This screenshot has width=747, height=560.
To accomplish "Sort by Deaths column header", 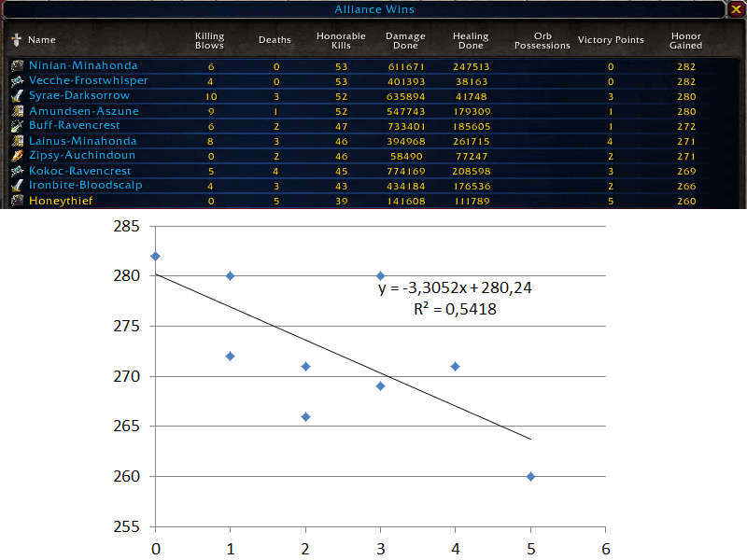I will coord(275,40).
